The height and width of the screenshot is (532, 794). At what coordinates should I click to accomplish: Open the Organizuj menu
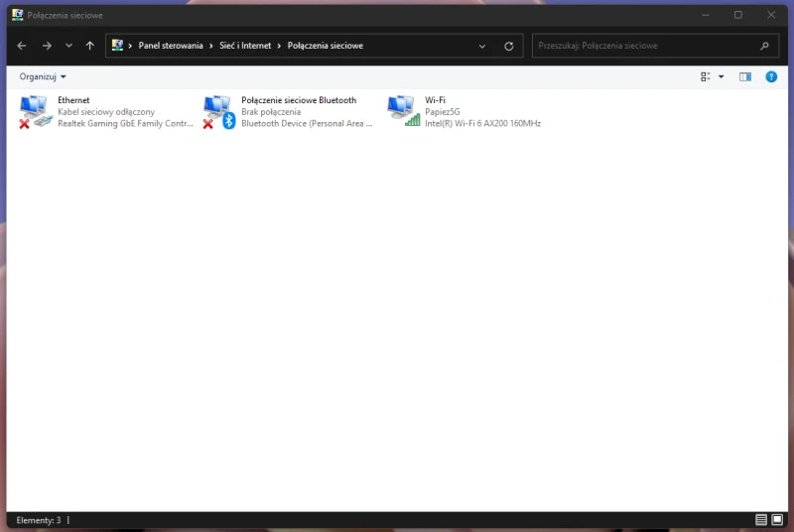tap(43, 76)
